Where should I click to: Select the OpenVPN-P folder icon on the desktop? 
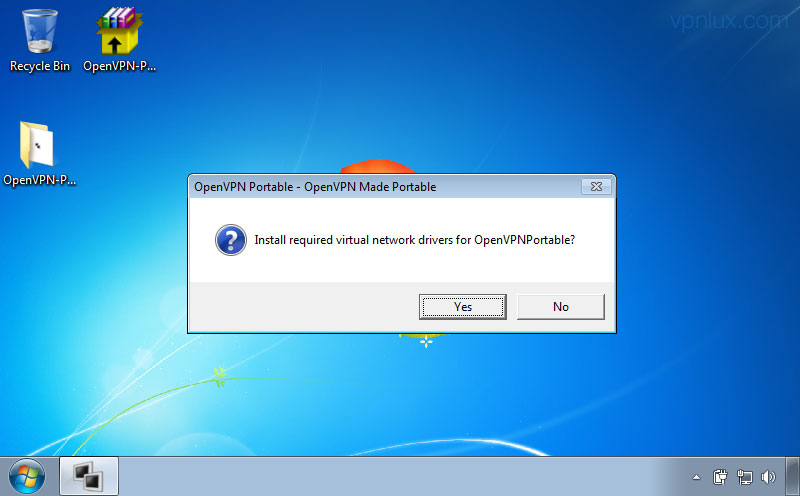click(36, 144)
